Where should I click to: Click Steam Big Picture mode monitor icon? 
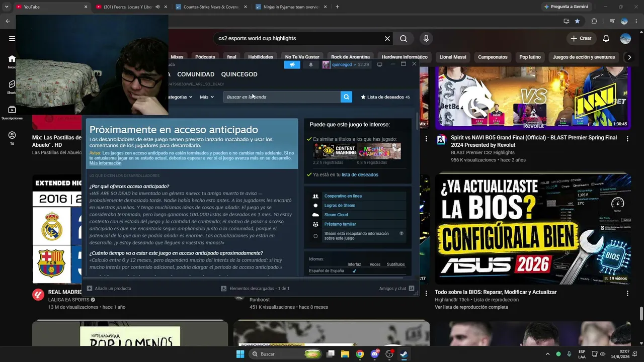click(380, 64)
